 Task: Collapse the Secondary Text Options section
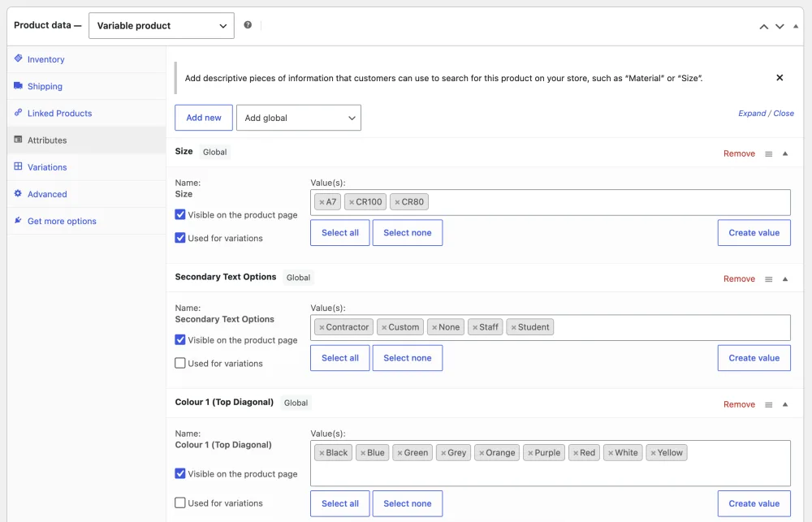[x=785, y=279]
